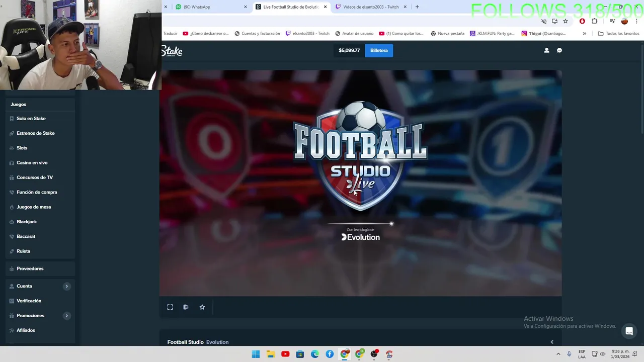Add Football Studio to favorites star
Viewport: 644px width, 362px height.
[202, 307]
